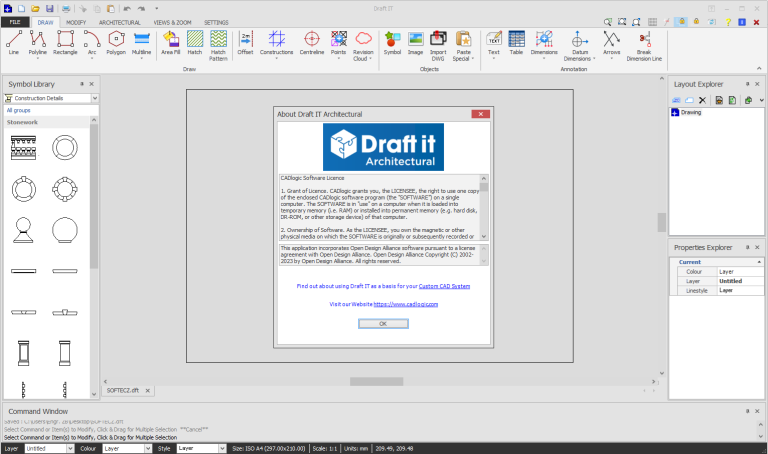Pin the Properties Explorer panel
The image size is (768, 454).
pos(747,247)
